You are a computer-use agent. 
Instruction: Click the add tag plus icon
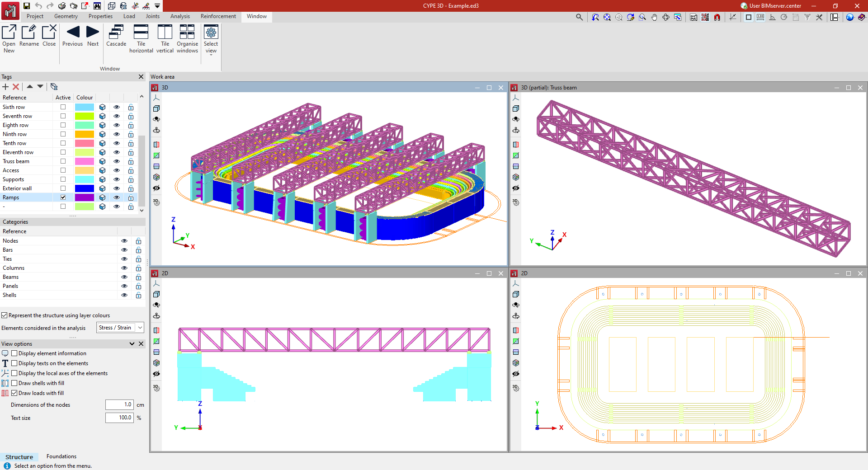5,87
